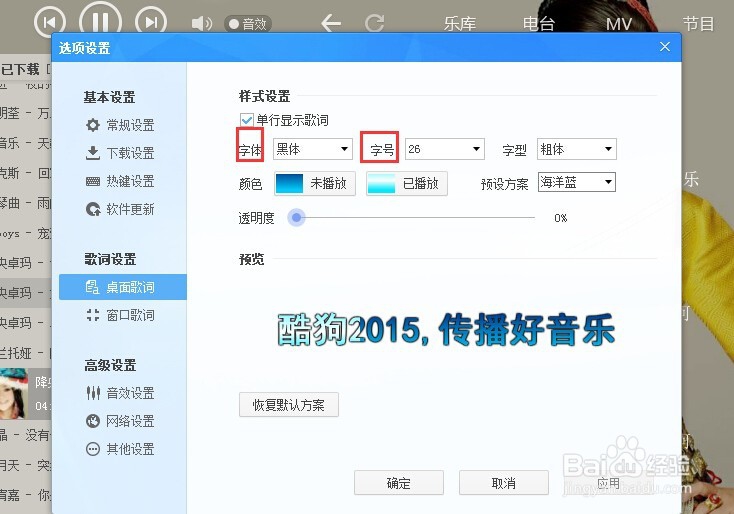Click the 恢复默认方案 restore defaults button
This screenshot has height=514, width=734.
[289, 405]
